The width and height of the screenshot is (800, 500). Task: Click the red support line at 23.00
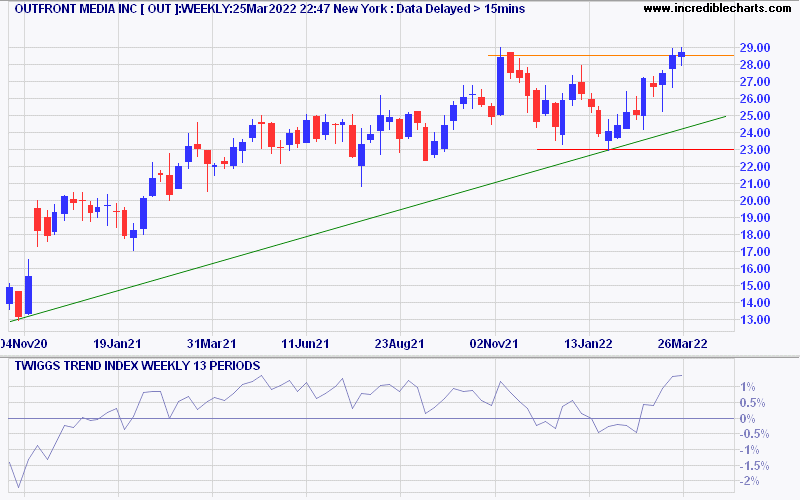(636, 149)
